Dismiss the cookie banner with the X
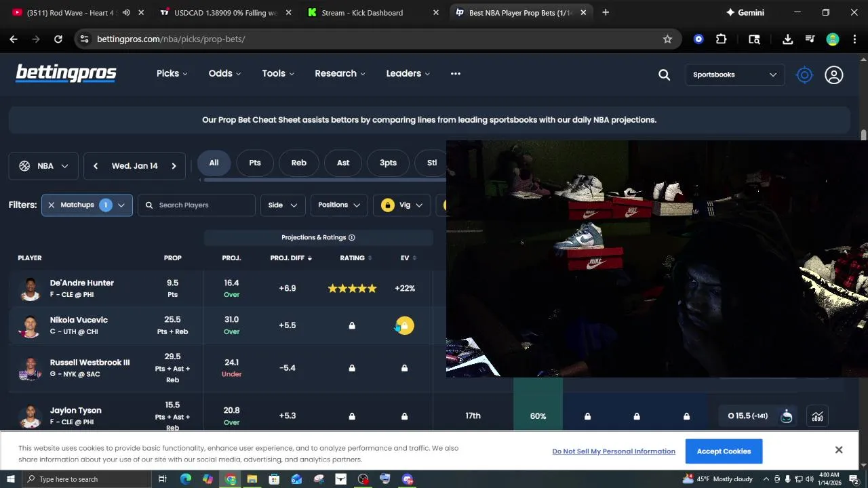This screenshot has height=488, width=868. [x=839, y=450]
